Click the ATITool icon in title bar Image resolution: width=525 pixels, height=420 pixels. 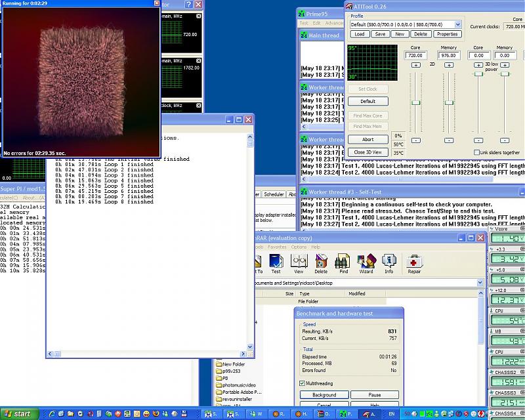click(349, 6)
